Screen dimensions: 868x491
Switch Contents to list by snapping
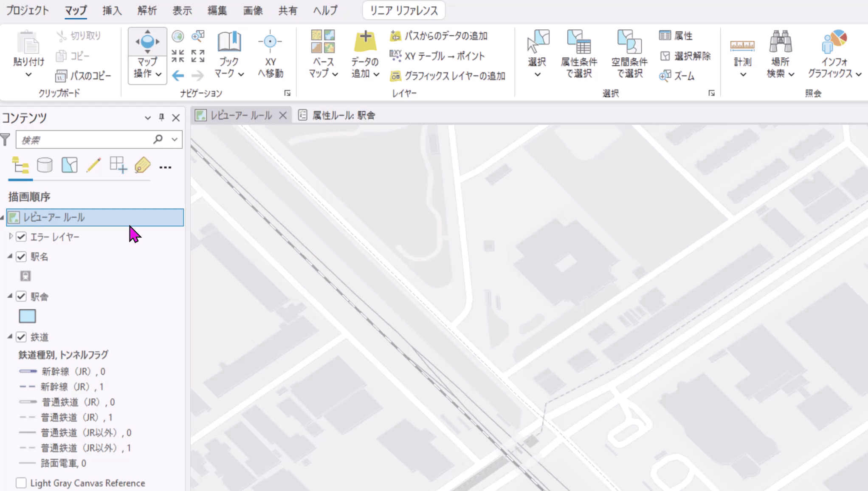pos(118,166)
